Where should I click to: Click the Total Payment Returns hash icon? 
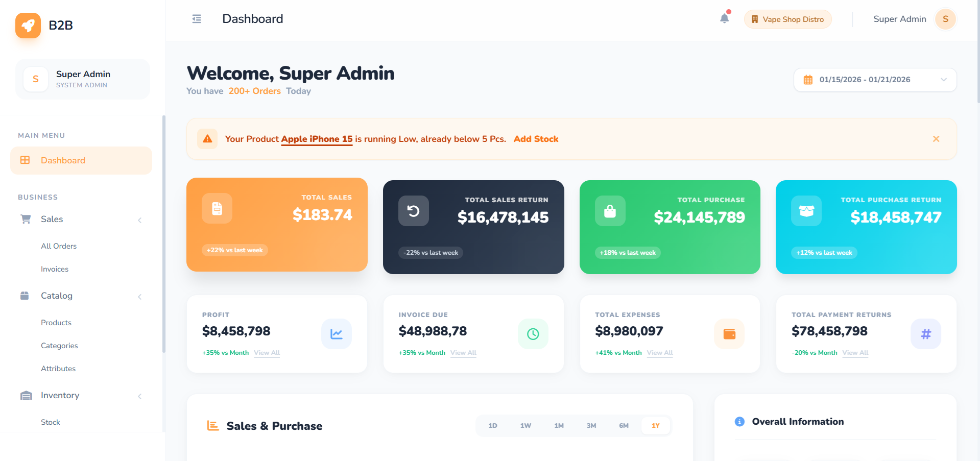point(925,334)
